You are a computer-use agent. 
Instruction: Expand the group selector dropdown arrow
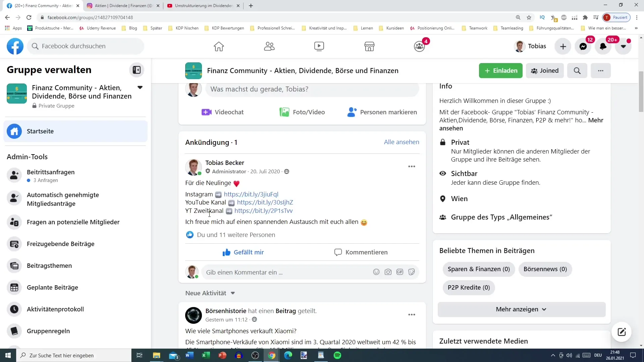140,87
